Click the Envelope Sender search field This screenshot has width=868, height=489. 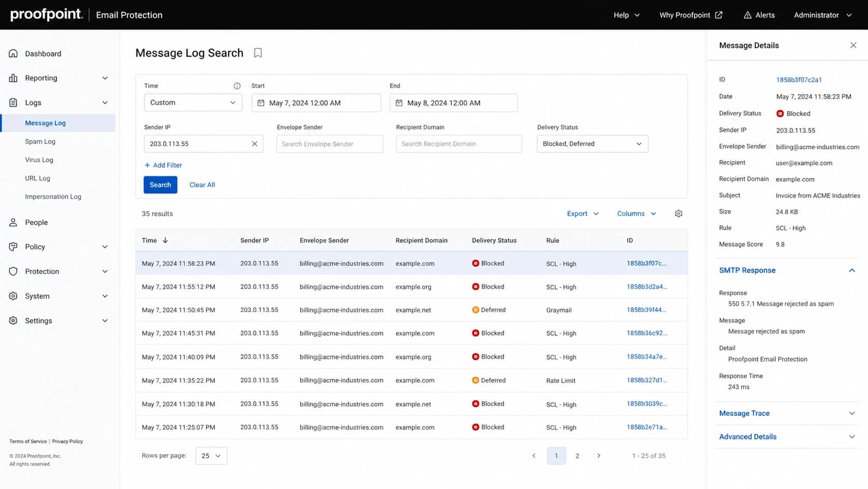click(x=330, y=144)
